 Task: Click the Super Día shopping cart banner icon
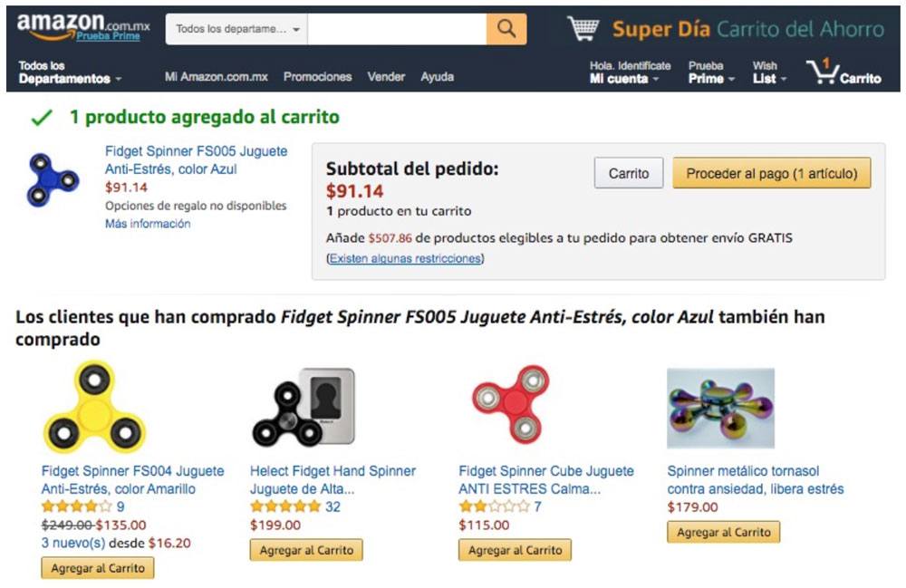[x=583, y=29]
